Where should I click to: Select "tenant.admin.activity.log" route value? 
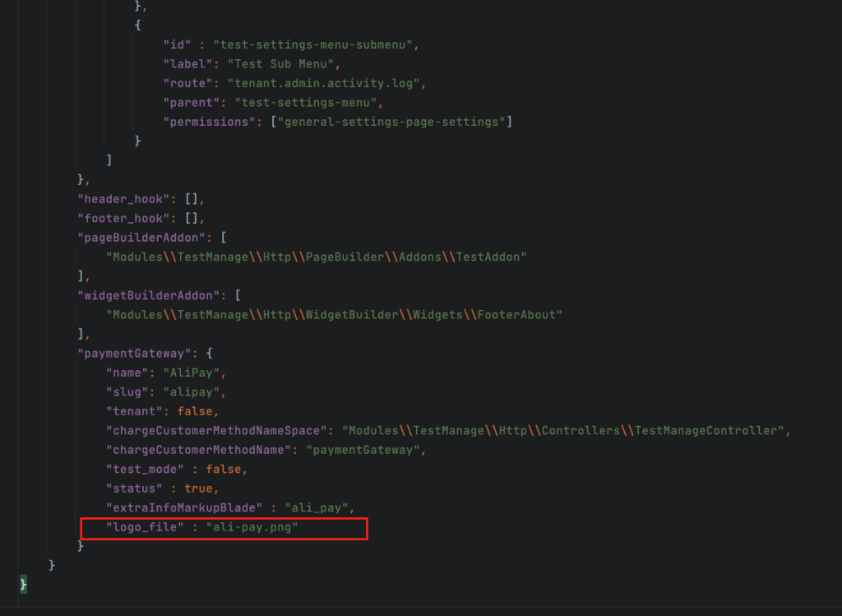pos(324,83)
